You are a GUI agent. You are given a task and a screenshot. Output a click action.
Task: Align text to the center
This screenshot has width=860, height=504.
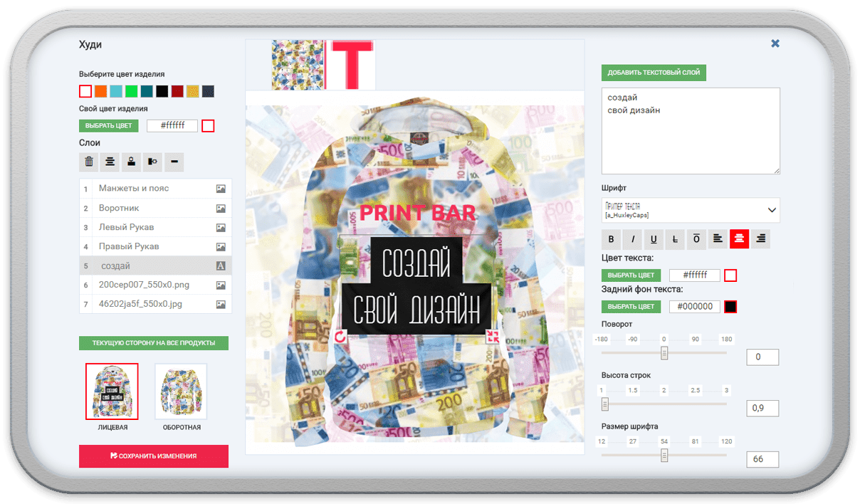click(x=739, y=239)
